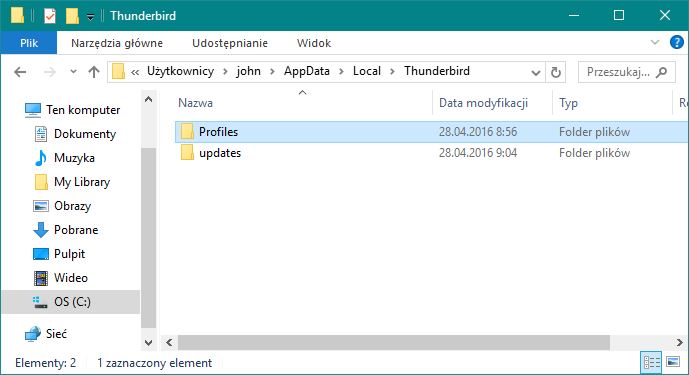Screen dimensions: 689x375
Task: Click horizontal scrollbar left arrow
Action: (169, 342)
